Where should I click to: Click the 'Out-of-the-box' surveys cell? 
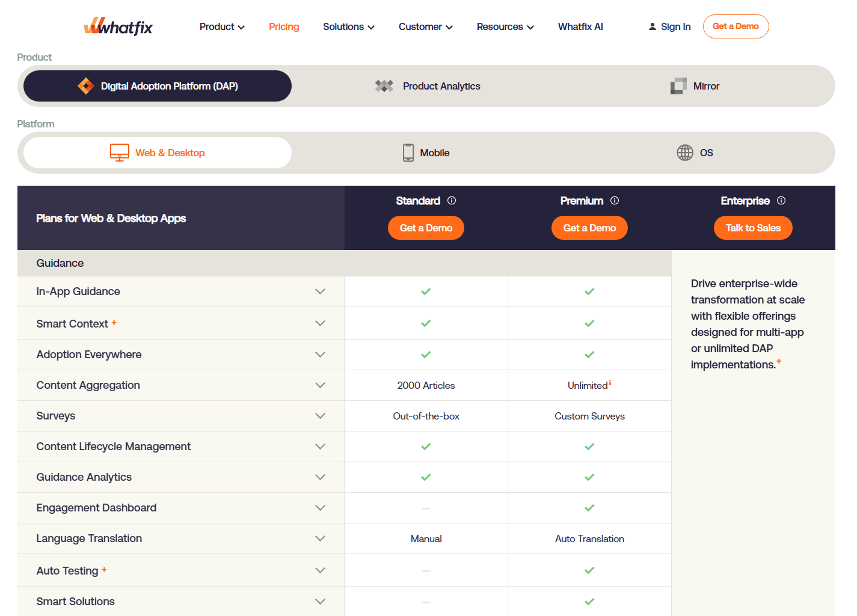pos(426,416)
